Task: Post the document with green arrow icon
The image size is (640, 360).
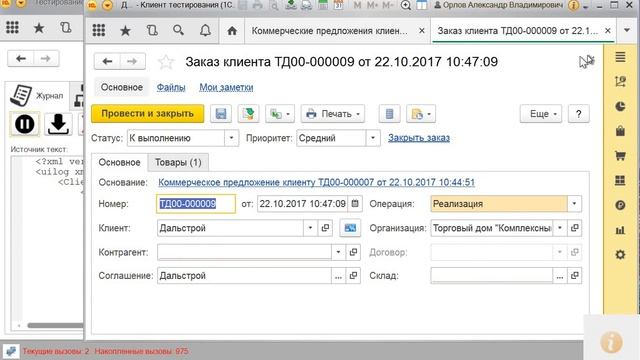Action: click(248, 113)
